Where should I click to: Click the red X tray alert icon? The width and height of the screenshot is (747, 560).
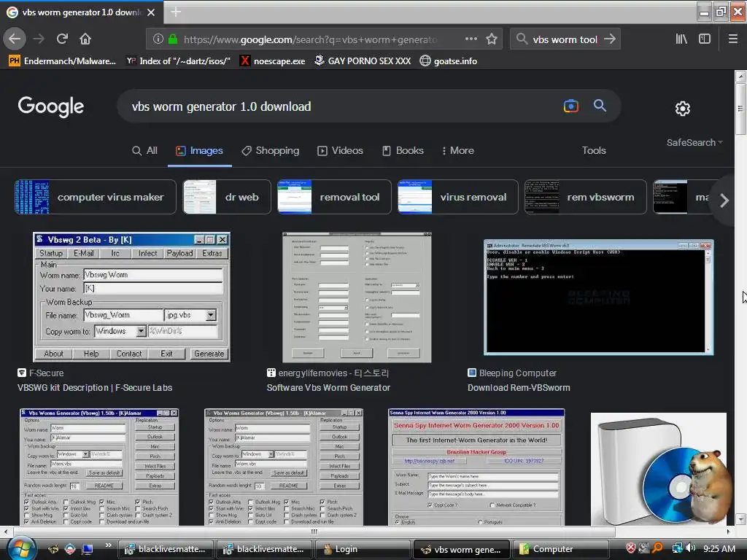(x=631, y=548)
